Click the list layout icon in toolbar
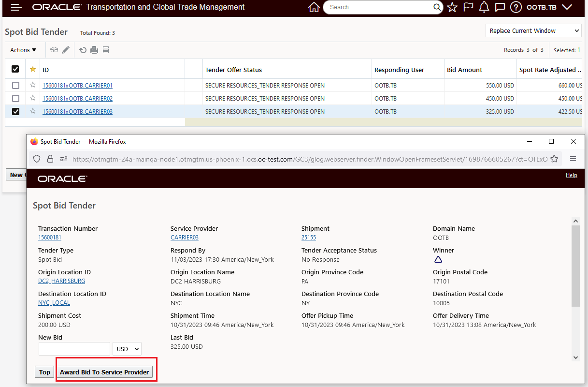 point(106,50)
